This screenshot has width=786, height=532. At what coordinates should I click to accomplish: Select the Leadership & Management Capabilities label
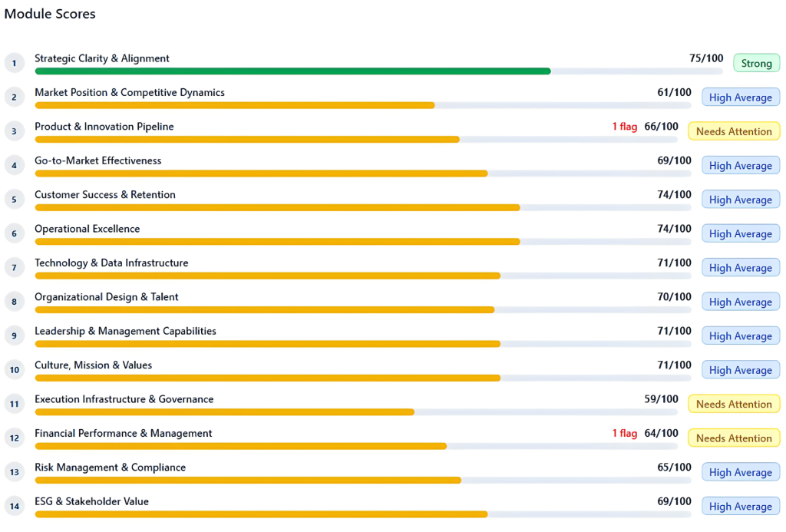point(126,331)
